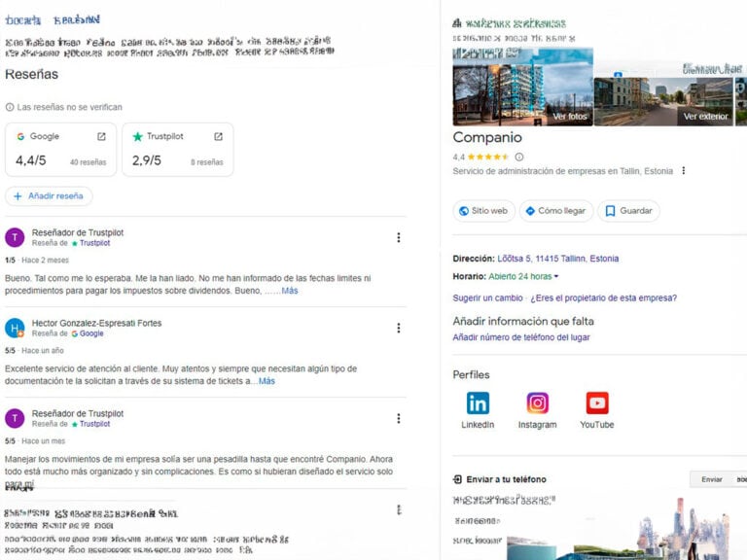
Task: Click '¿Eres el propietario de esta empresa?' link
Action: coord(604,298)
